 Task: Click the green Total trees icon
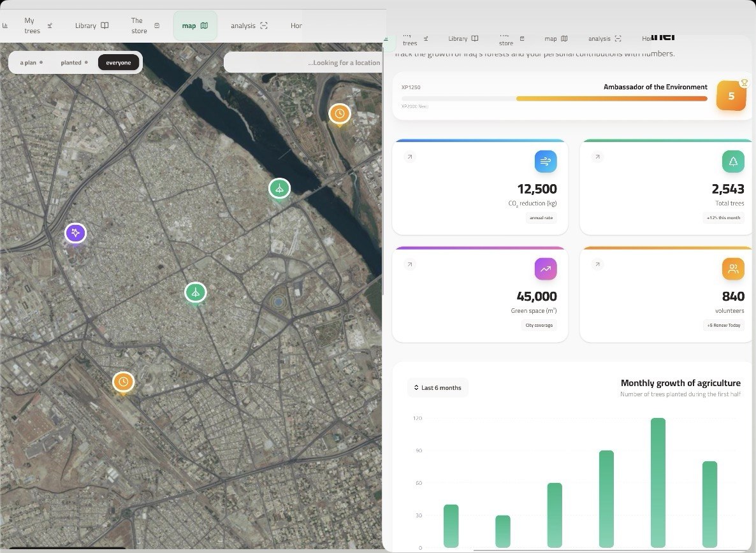coord(733,161)
